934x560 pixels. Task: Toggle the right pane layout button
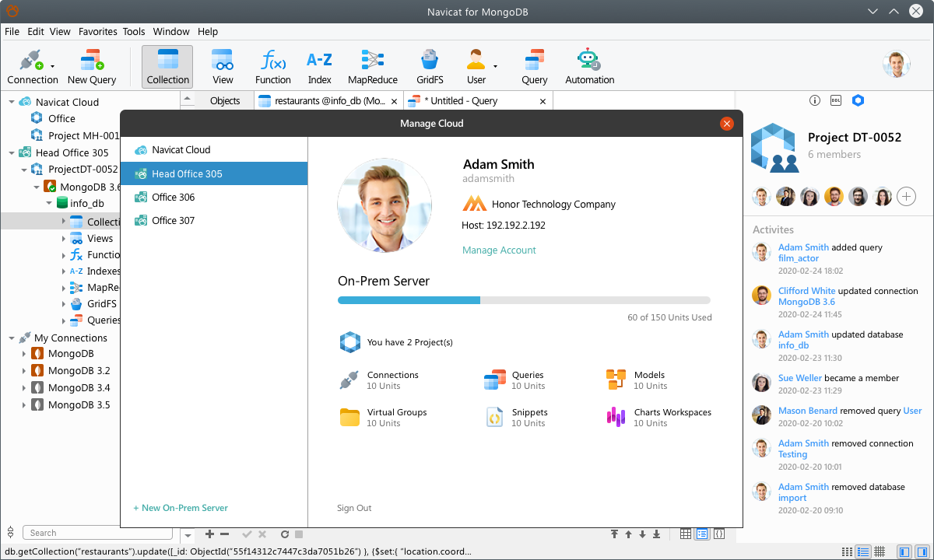click(x=922, y=551)
